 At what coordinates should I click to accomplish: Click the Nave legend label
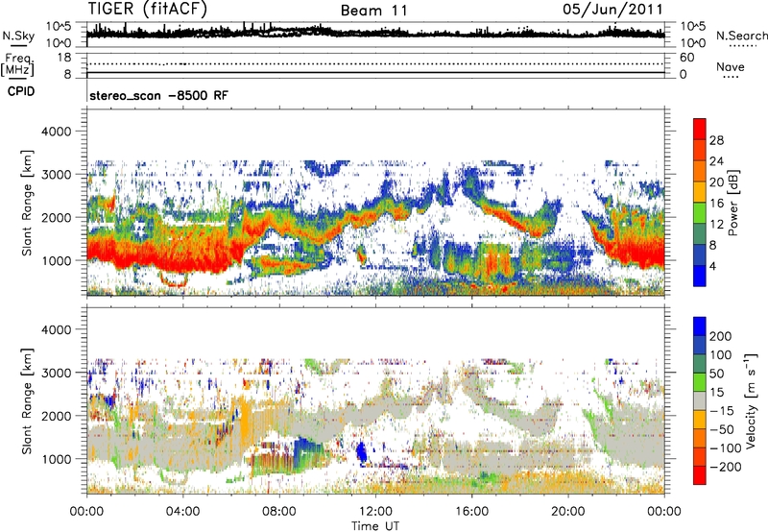tap(731, 67)
